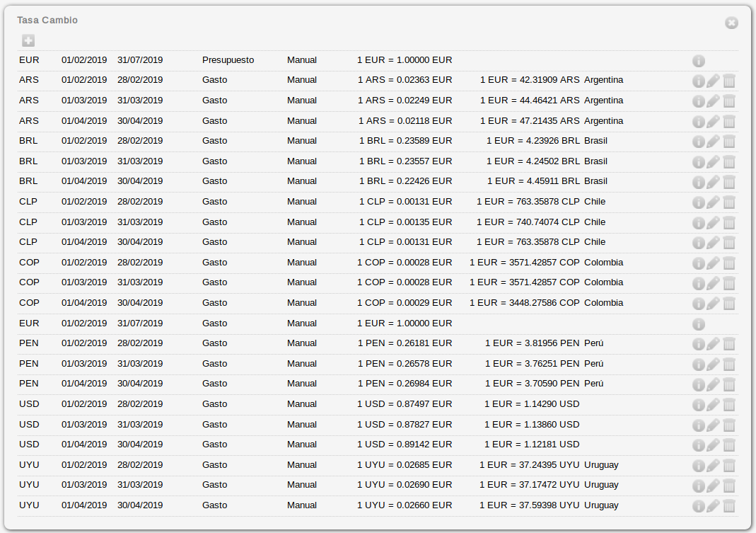The height and width of the screenshot is (533, 756).
Task: Edit USD rate starting 01/02/2019
Action: (x=713, y=405)
